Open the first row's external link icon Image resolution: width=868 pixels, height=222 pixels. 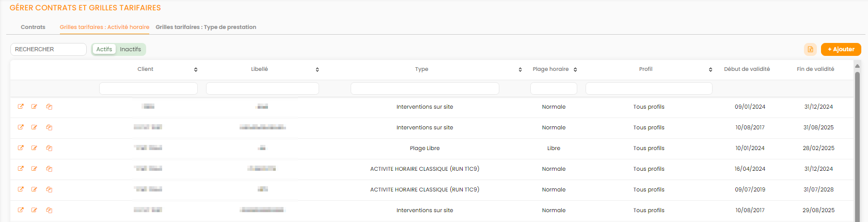[21, 107]
